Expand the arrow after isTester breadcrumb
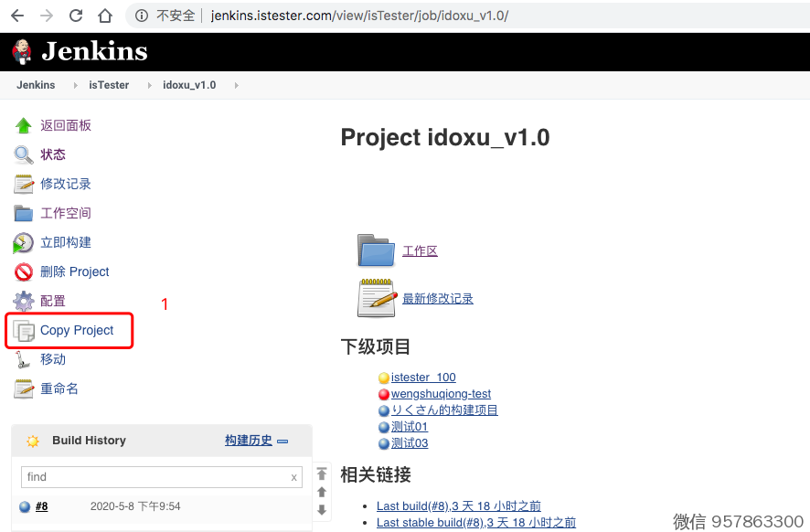 (x=149, y=85)
